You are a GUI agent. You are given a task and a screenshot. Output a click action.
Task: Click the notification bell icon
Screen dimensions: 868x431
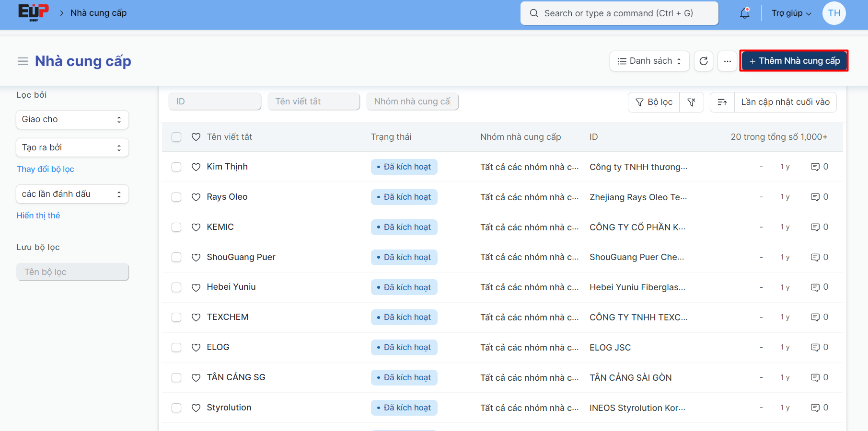(x=744, y=13)
